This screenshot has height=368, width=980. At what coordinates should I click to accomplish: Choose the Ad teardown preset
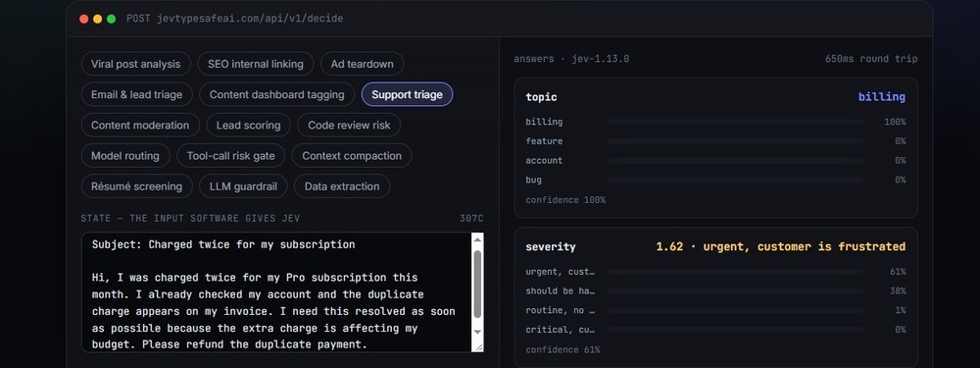click(x=362, y=64)
